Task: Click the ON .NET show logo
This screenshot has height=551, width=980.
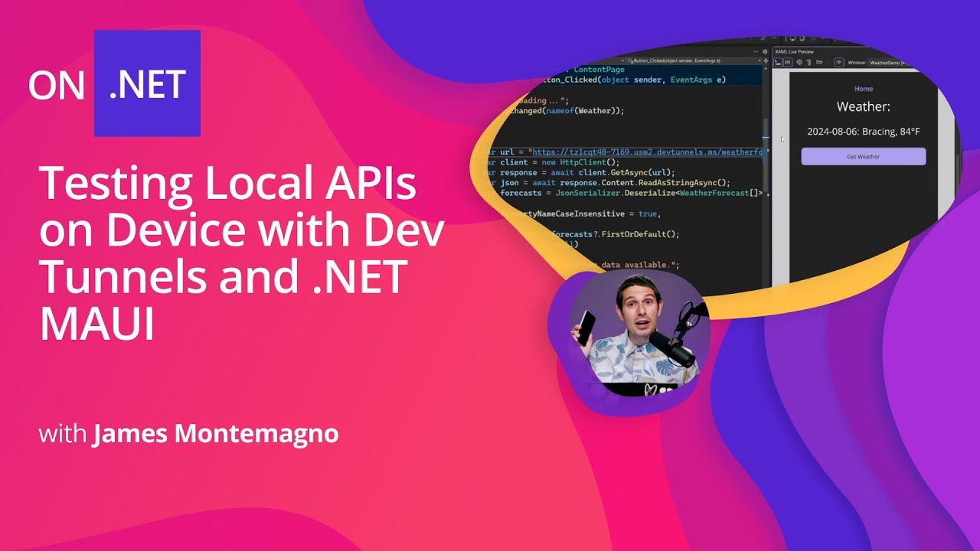Action: click(x=115, y=83)
